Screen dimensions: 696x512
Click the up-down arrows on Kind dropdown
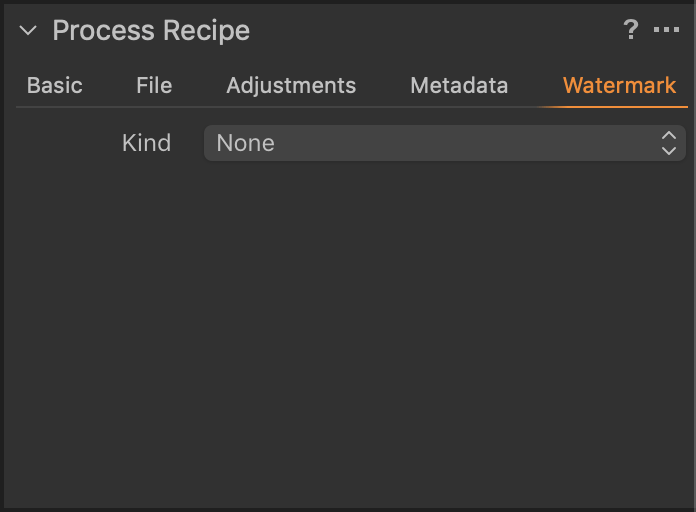[x=669, y=143]
